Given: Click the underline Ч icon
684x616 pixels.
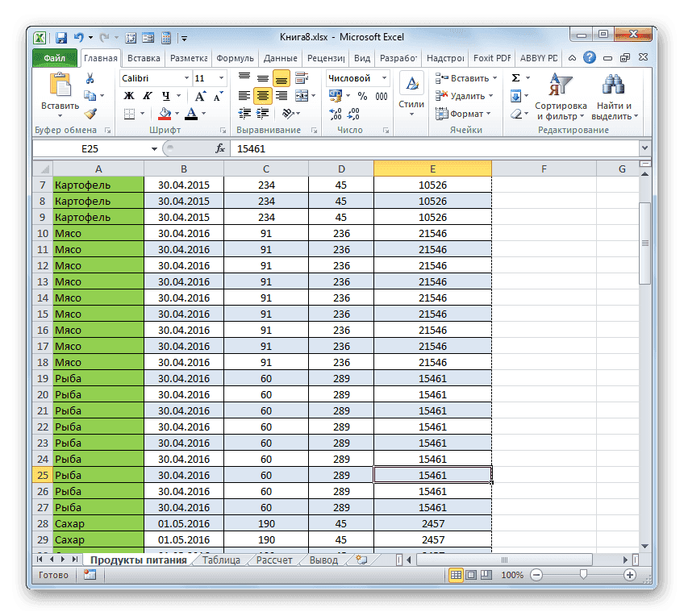Looking at the screenshot, I should coord(165,95).
